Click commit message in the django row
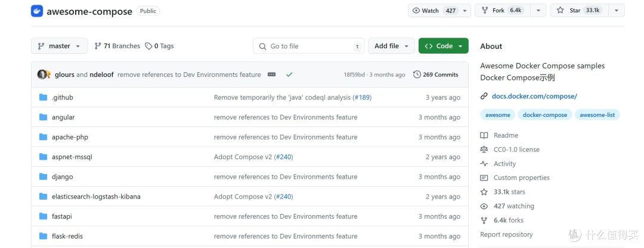 pyautogui.click(x=286, y=176)
